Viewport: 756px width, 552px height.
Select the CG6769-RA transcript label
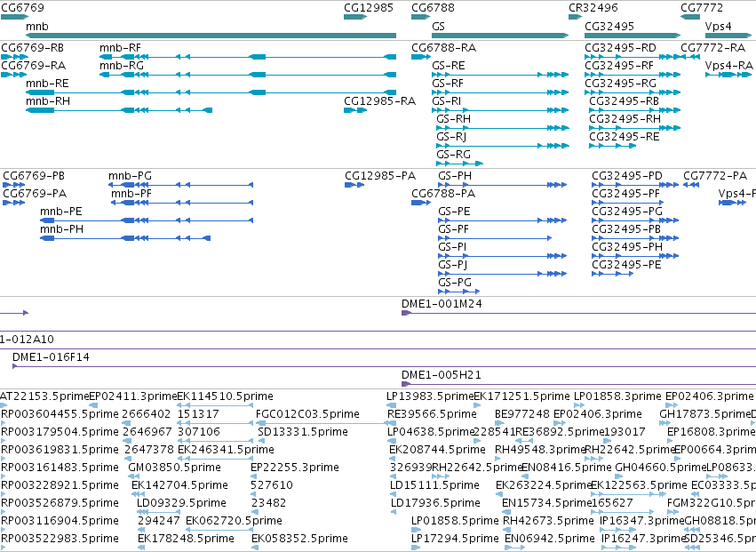[33, 65]
